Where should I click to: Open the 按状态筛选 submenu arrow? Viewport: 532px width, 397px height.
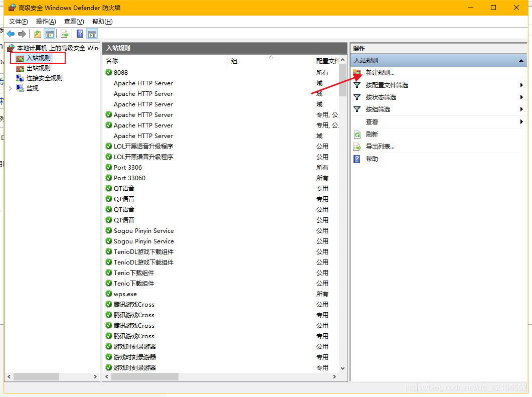click(521, 97)
